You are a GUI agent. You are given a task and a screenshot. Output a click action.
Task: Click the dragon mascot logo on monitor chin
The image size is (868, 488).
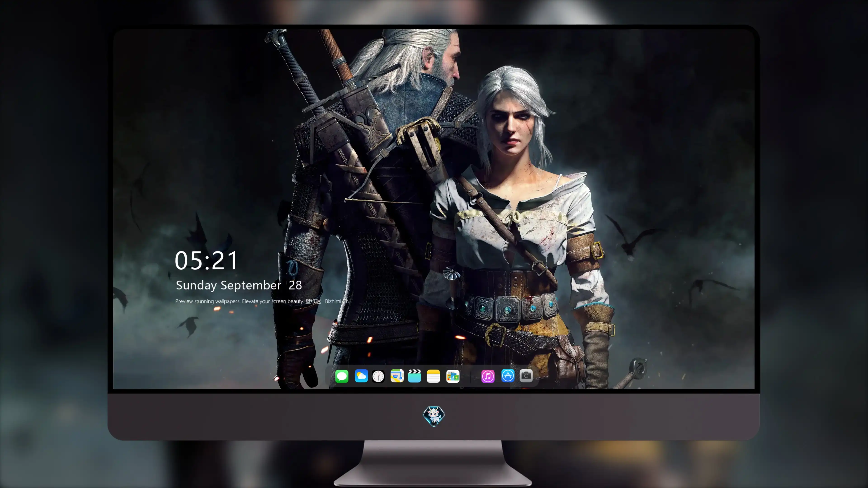(434, 416)
